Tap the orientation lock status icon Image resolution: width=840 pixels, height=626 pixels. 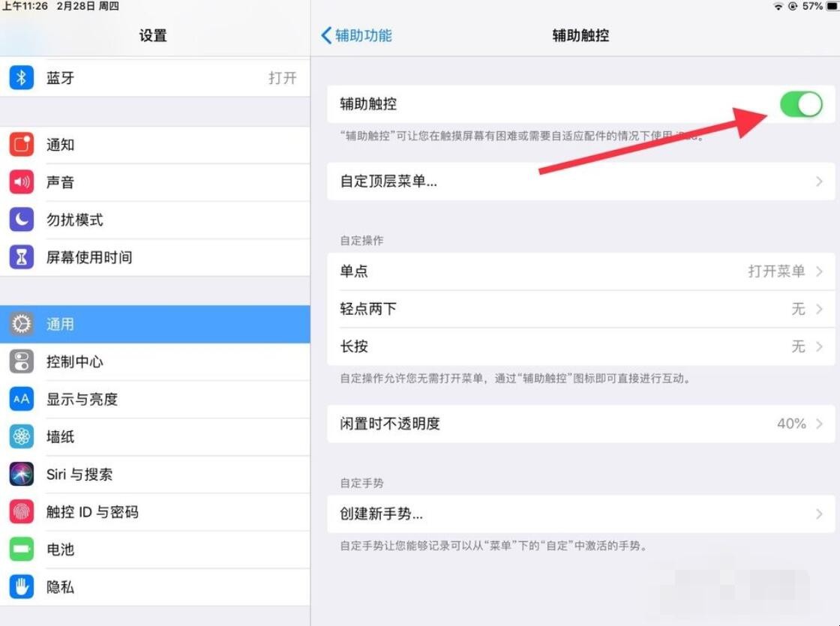tap(793, 7)
